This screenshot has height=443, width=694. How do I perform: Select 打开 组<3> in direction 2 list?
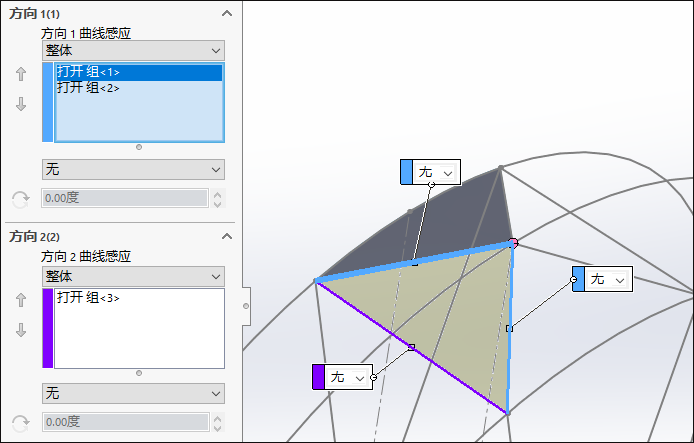tap(139, 298)
